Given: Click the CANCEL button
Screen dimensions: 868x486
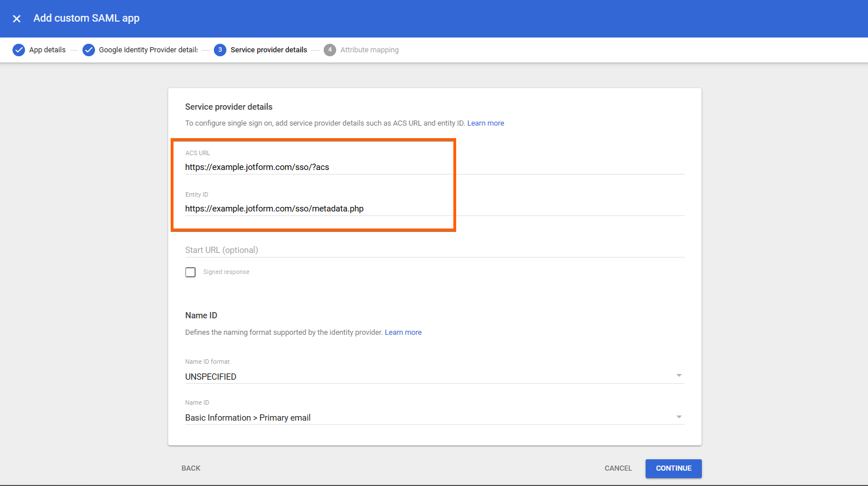Looking at the screenshot, I should (618, 468).
